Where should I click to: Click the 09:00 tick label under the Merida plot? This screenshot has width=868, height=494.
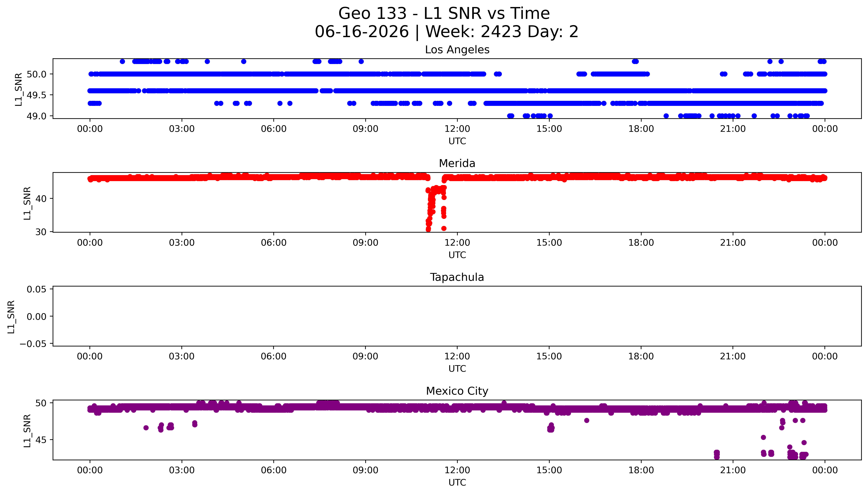365,243
